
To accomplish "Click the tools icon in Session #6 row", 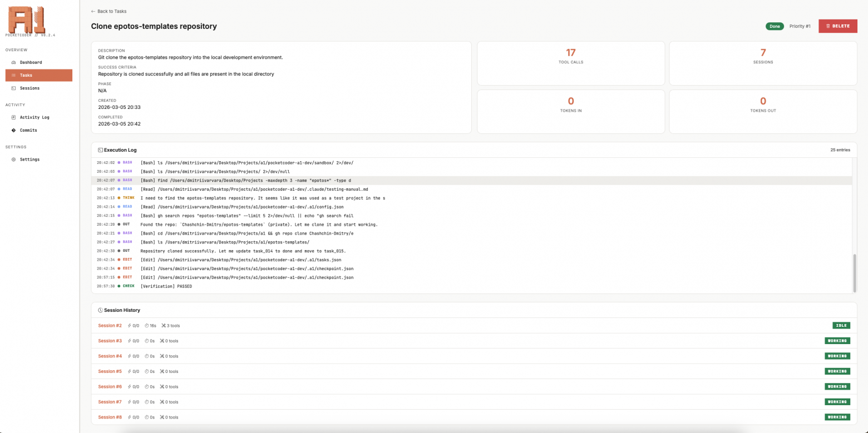I will pos(162,387).
